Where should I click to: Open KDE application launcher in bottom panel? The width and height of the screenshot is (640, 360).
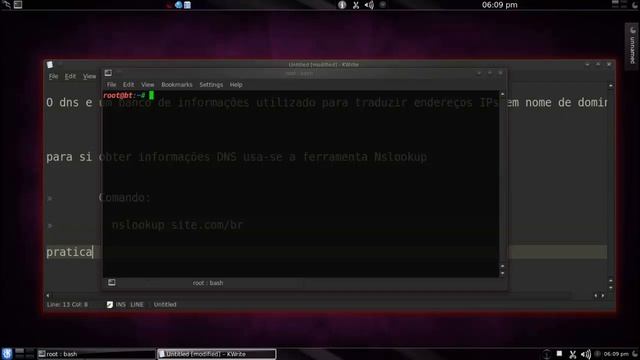click(x=7, y=353)
